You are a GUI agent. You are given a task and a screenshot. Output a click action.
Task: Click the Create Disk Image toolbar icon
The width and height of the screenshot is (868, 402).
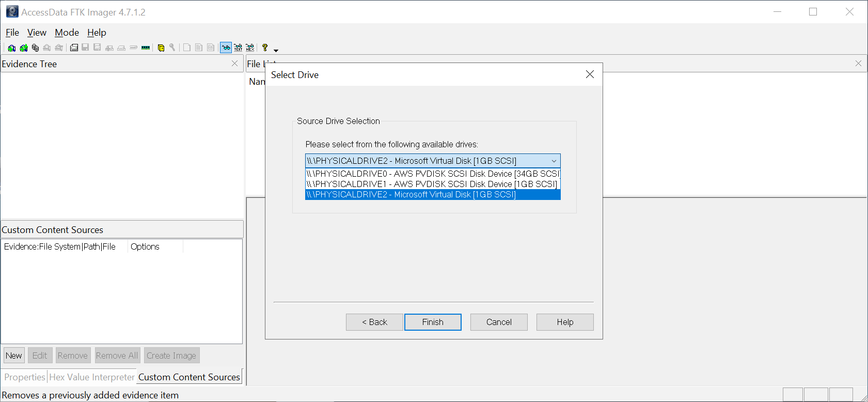tap(74, 48)
